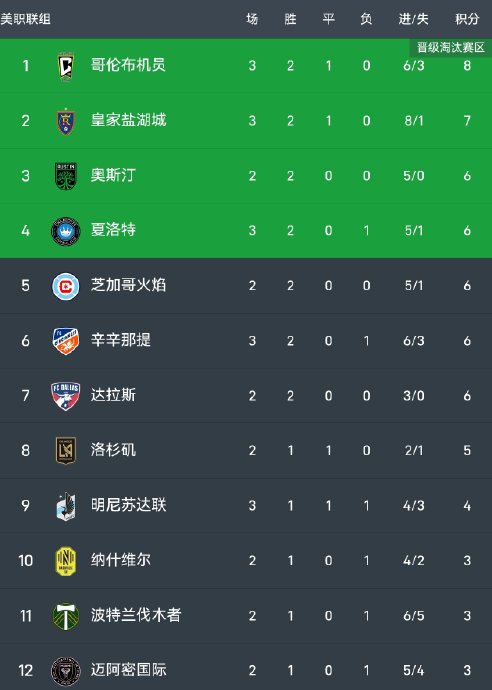Click the 晋级淘汰赛区 qualification label
492x690 pixels.
coord(451,48)
